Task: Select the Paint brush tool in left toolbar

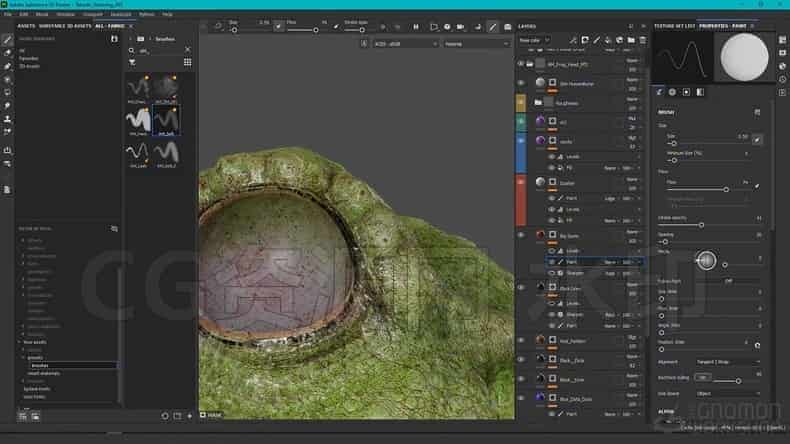Action: [x=8, y=40]
